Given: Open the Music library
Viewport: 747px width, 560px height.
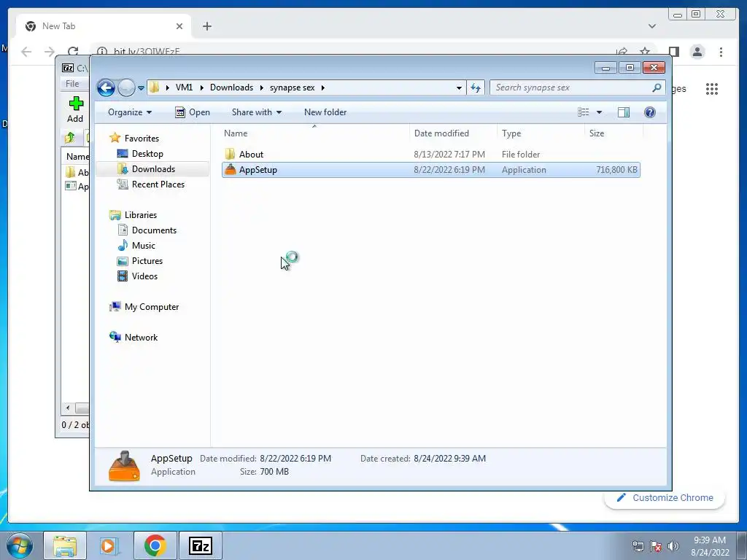Looking at the screenshot, I should point(144,246).
